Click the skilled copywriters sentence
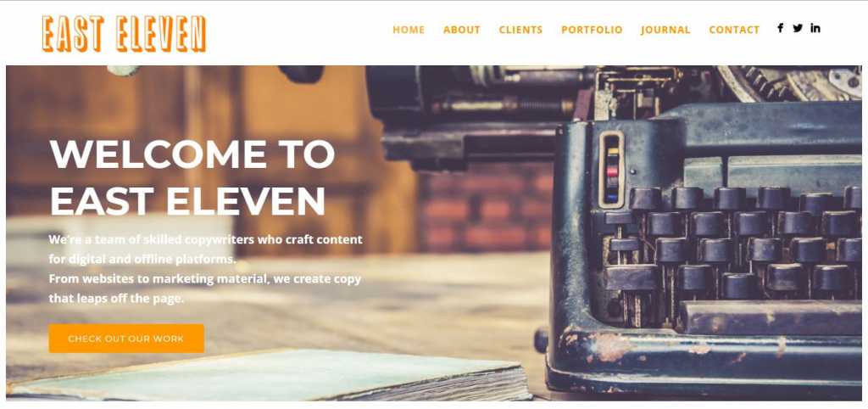The height and width of the screenshot is (409, 868). click(205, 249)
